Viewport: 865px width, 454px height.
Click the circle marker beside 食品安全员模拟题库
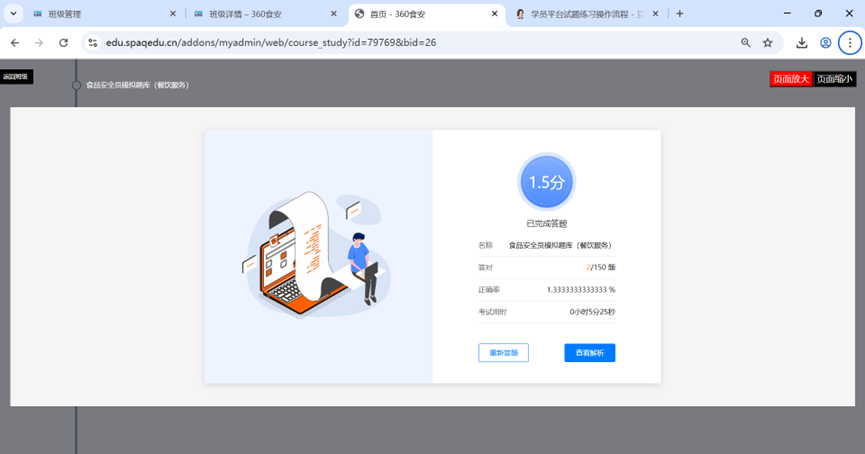(x=77, y=85)
